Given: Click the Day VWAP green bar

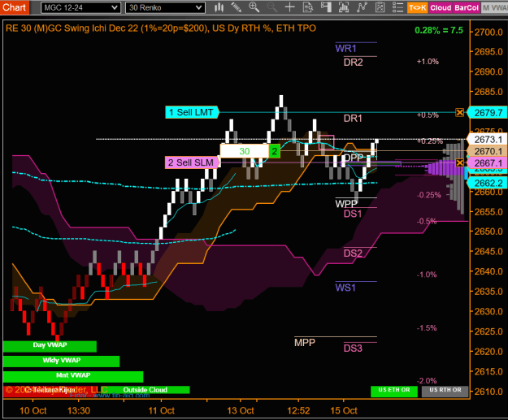Looking at the screenshot, I should click(x=50, y=346).
